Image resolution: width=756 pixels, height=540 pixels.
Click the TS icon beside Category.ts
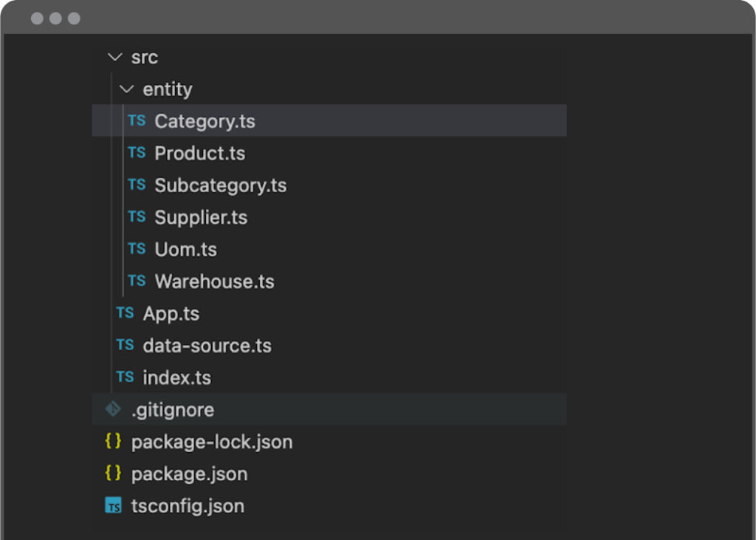137,120
